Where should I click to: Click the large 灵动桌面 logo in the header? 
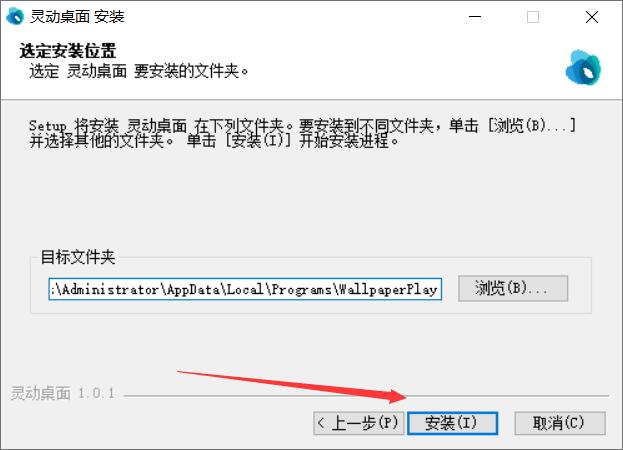point(583,68)
